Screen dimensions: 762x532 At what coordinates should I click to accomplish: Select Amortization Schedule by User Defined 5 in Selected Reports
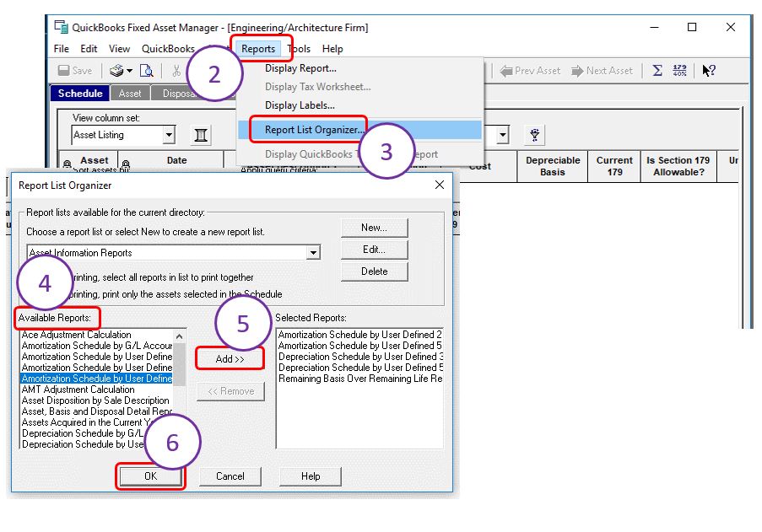(359, 346)
